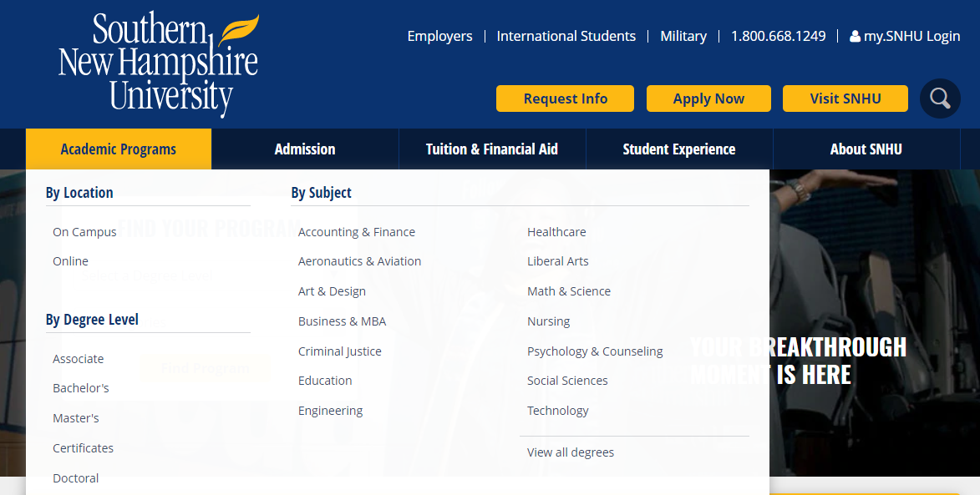
Task: Select Bachelor's degree level
Action: 81,388
